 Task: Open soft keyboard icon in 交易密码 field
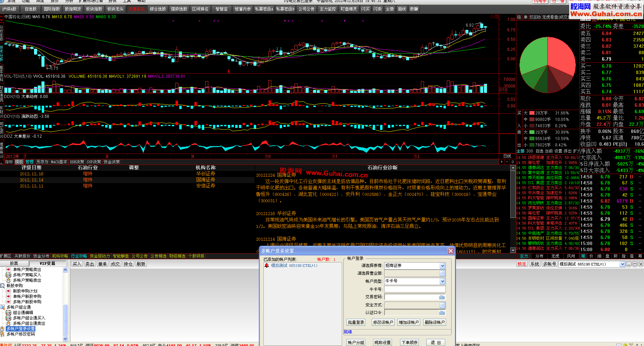coord(442,297)
